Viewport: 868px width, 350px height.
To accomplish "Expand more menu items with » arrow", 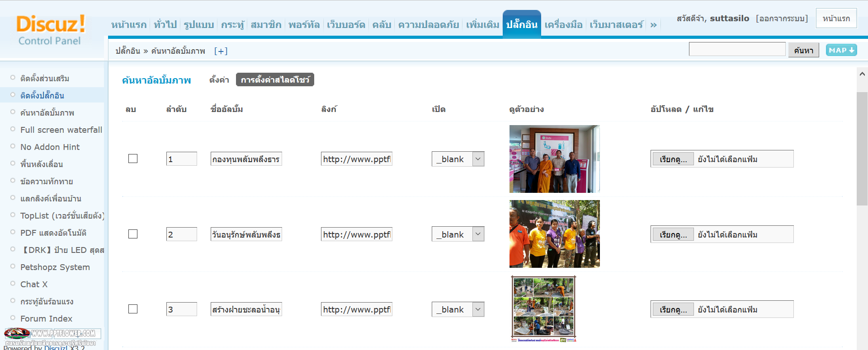I will [x=653, y=25].
